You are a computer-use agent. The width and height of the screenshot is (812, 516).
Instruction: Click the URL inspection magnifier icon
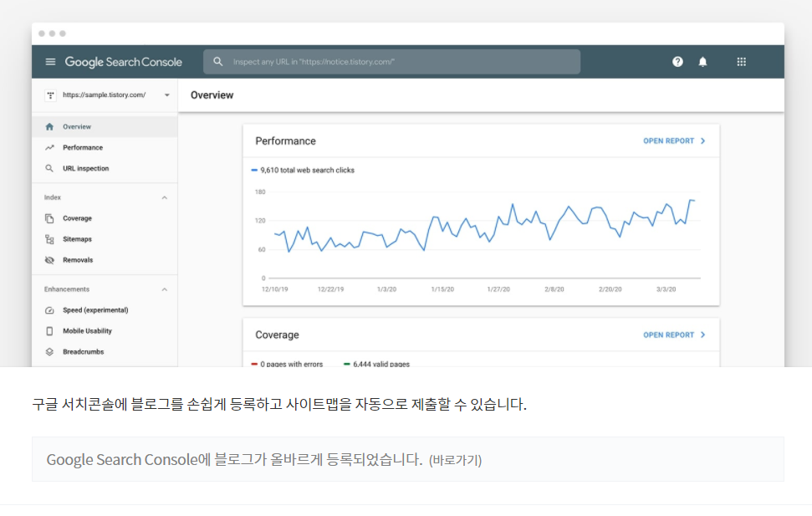(x=49, y=168)
